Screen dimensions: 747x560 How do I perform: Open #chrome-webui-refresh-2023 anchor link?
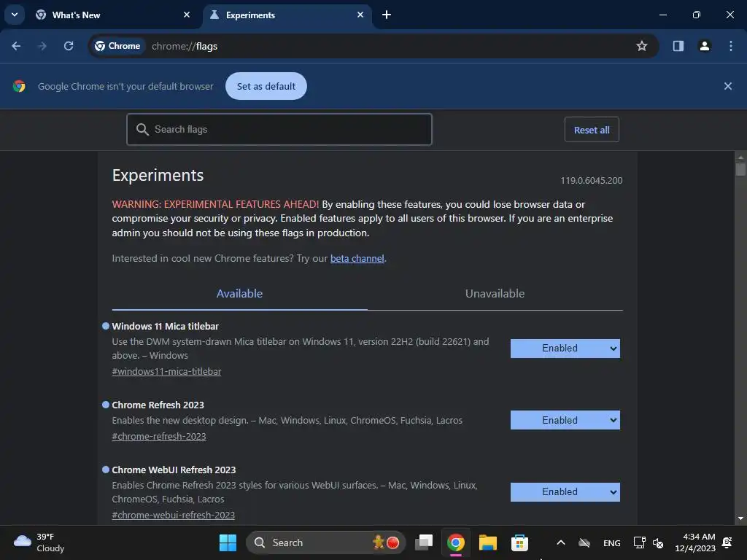(x=174, y=516)
